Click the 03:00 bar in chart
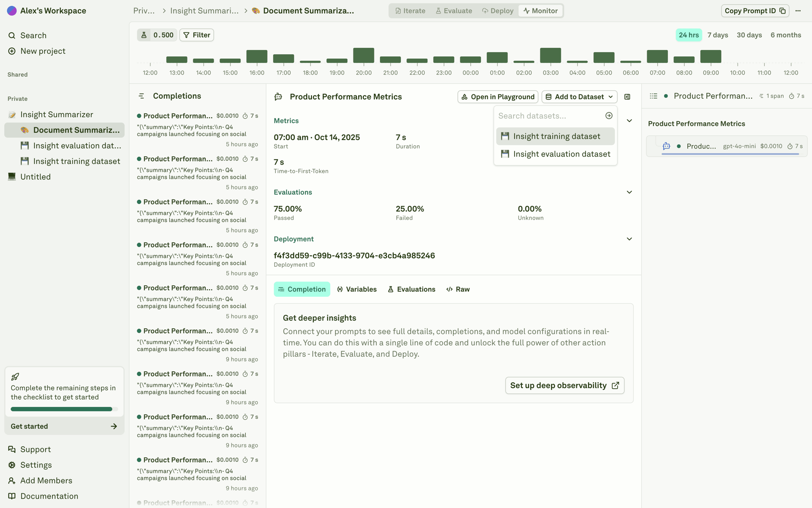The width and height of the screenshot is (812, 508). point(551,55)
